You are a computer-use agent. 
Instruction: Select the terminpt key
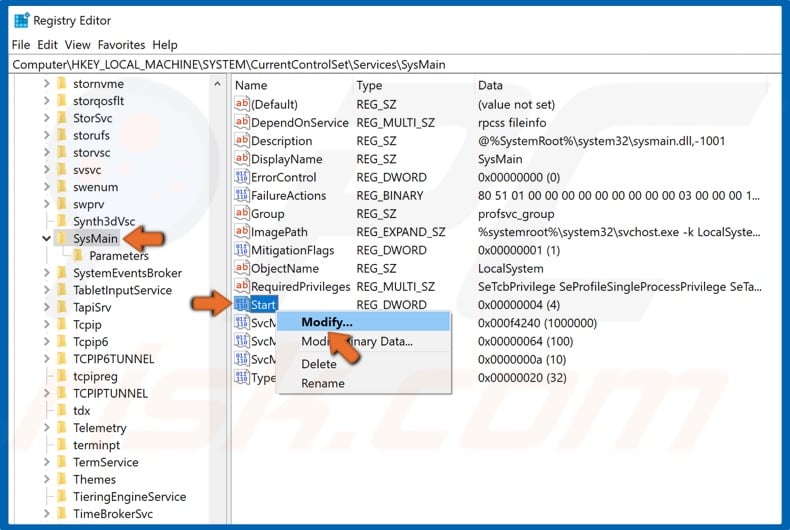coord(96,445)
